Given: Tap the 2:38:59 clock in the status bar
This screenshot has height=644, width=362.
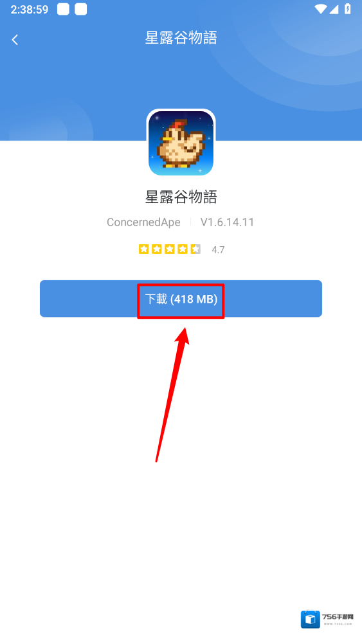Looking at the screenshot, I should coord(30,10).
